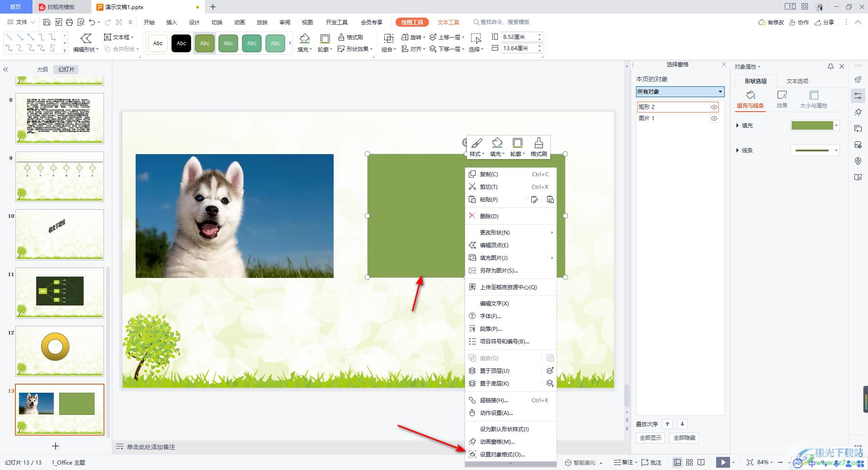
Task: Start slideshow with the play button
Action: click(723, 462)
